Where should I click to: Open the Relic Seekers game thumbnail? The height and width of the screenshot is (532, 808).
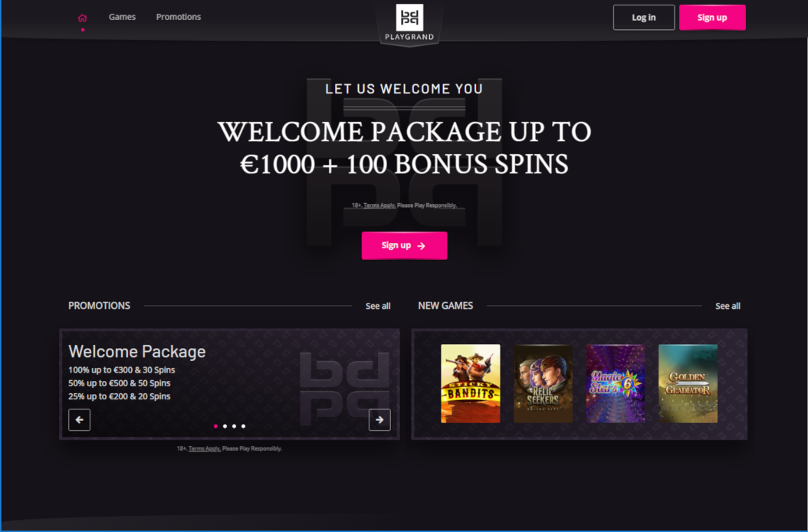(x=543, y=383)
